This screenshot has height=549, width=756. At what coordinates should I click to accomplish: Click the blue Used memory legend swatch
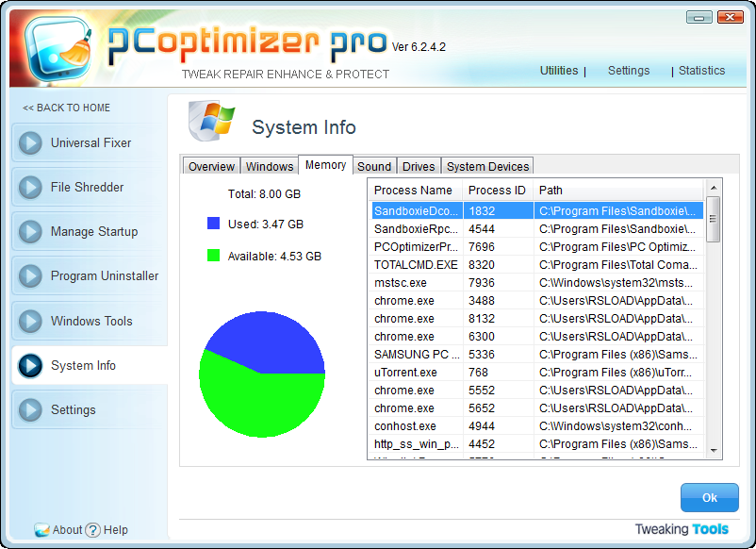pos(213,224)
